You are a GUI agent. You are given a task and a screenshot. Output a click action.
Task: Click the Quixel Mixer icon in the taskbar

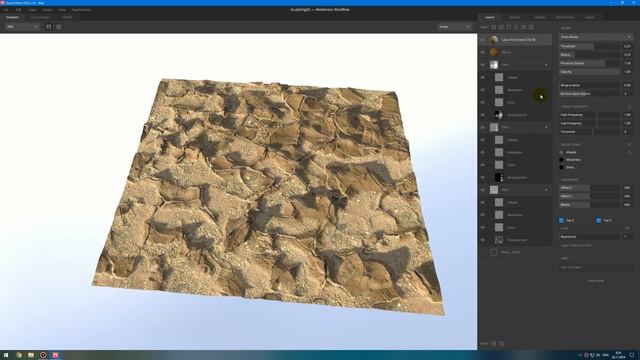coord(55,355)
